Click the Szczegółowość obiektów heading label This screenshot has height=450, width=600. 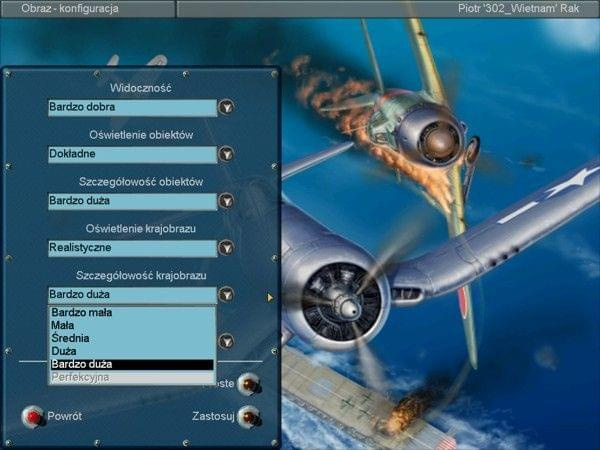(x=141, y=182)
